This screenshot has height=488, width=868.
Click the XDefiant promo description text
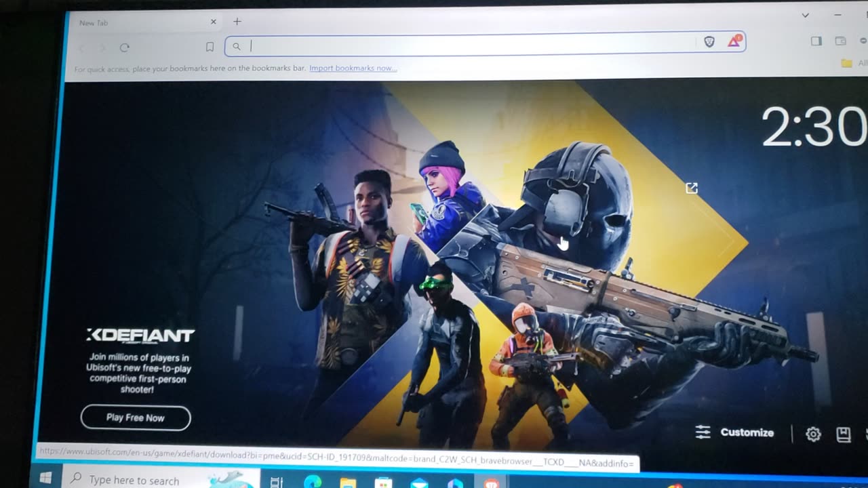click(x=140, y=373)
